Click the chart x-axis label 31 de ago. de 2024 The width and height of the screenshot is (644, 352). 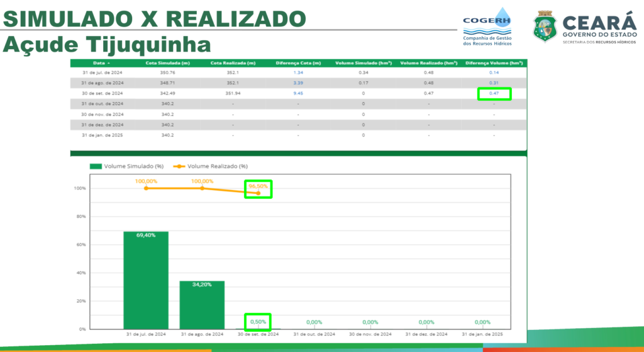click(x=202, y=334)
